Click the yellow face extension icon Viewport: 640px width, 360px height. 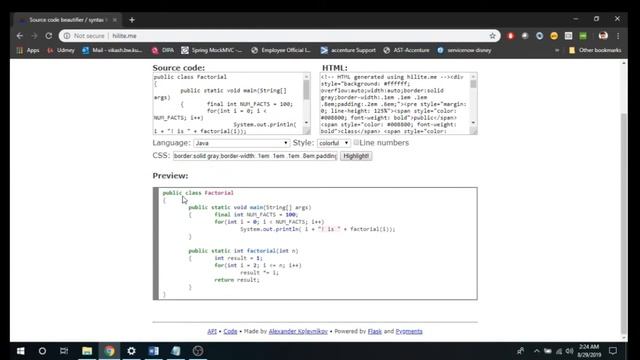click(x=554, y=36)
